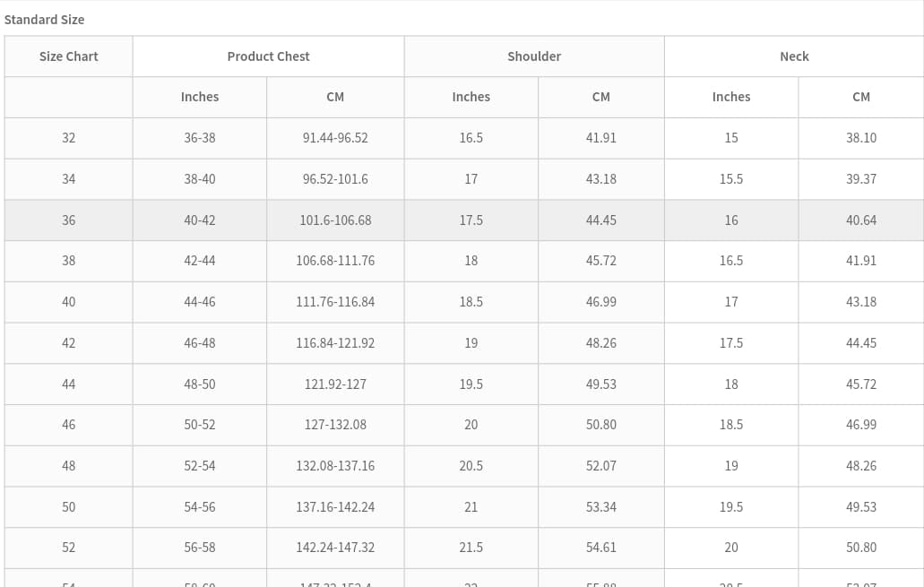Click neck CM value 49.53
Viewport: 924px width, 587px height.
point(860,507)
